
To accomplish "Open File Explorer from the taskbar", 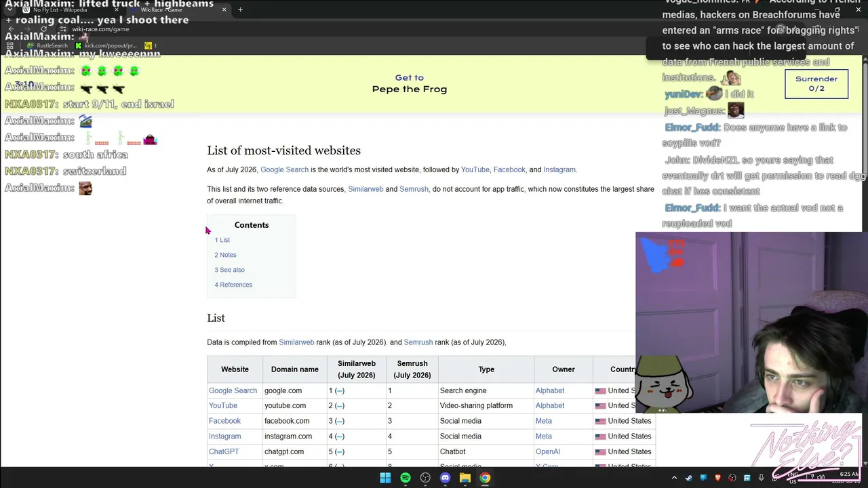I will tap(465, 478).
